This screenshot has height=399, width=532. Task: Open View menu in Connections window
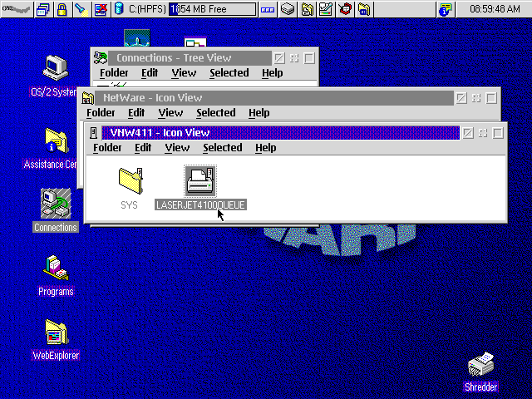[x=184, y=73]
